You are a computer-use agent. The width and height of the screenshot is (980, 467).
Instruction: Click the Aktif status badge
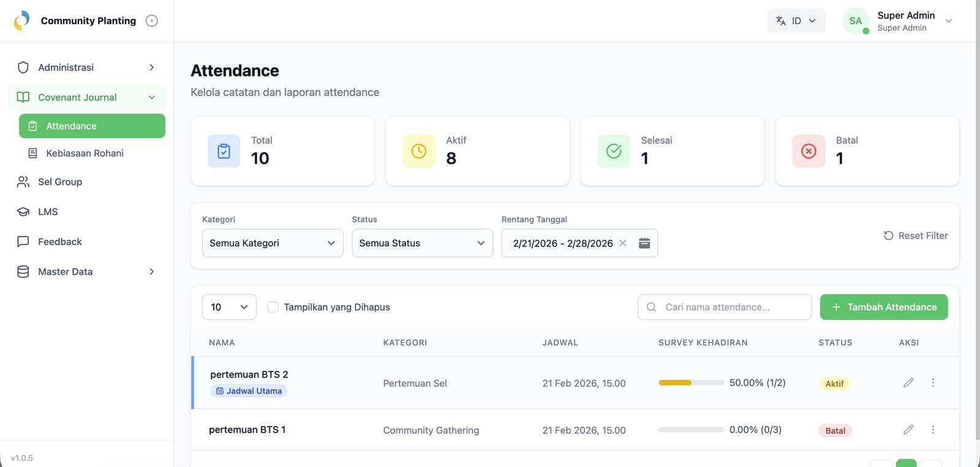pyautogui.click(x=834, y=384)
